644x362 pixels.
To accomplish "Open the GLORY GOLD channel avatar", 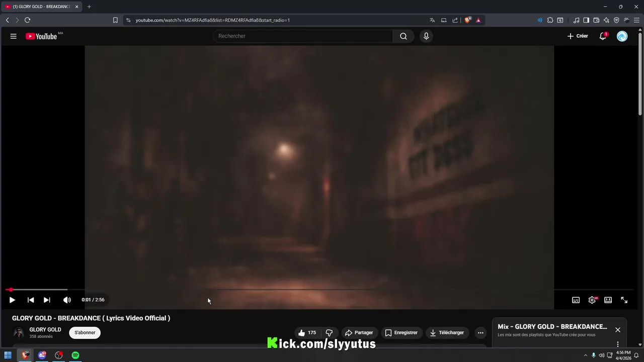I will click(x=19, y=333).
